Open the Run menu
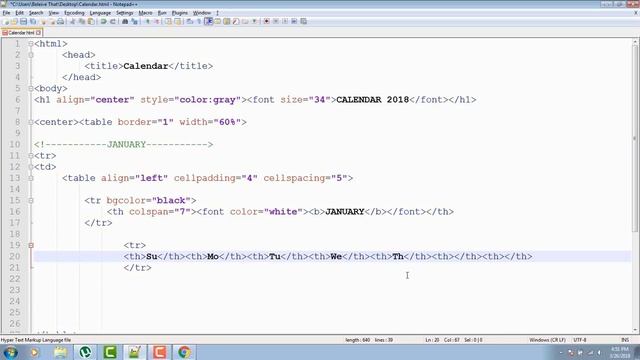 click(162, 13)
